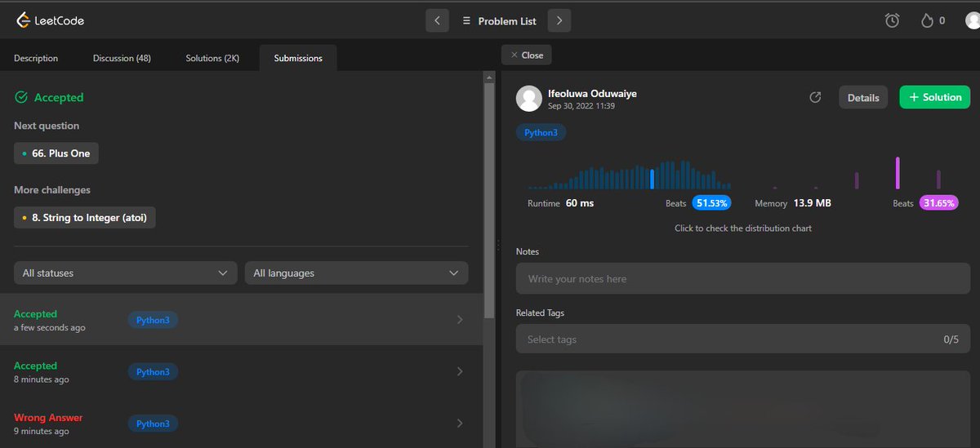Open 8. String to Integer (atoi) challenge
Screen dimensions: 980x448
pos(85,218)
